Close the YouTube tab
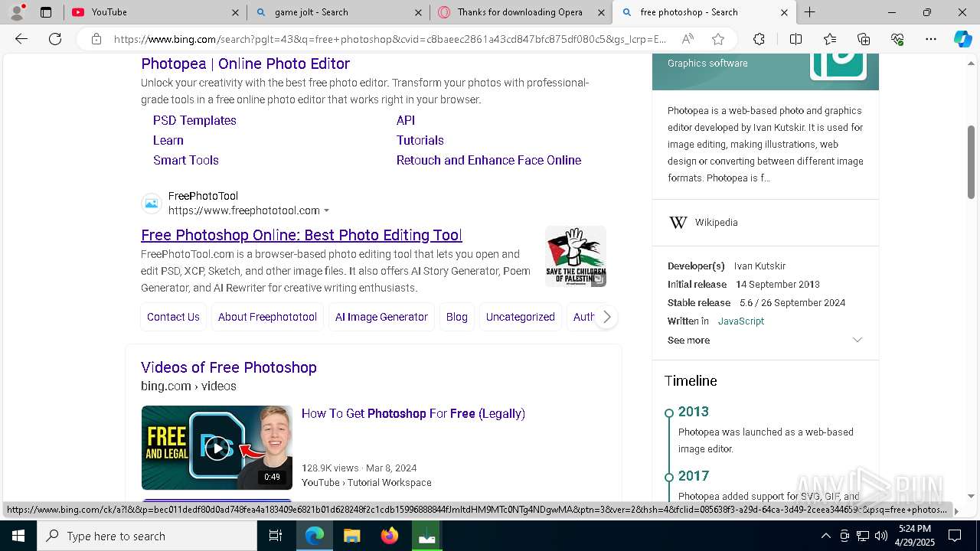This screenshot has width=980, height=551. [235, 12]
